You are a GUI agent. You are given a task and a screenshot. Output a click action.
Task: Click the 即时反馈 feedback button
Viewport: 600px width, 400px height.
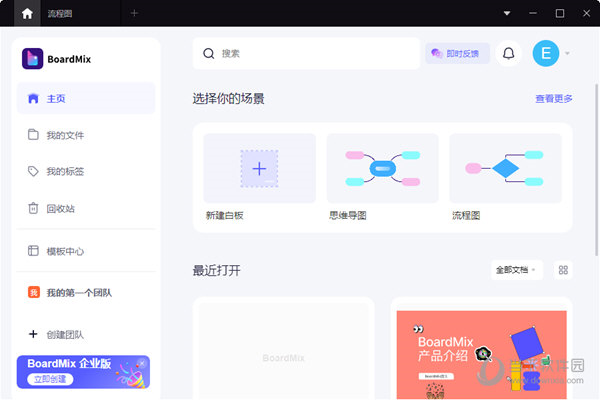[x=457, y=53]
